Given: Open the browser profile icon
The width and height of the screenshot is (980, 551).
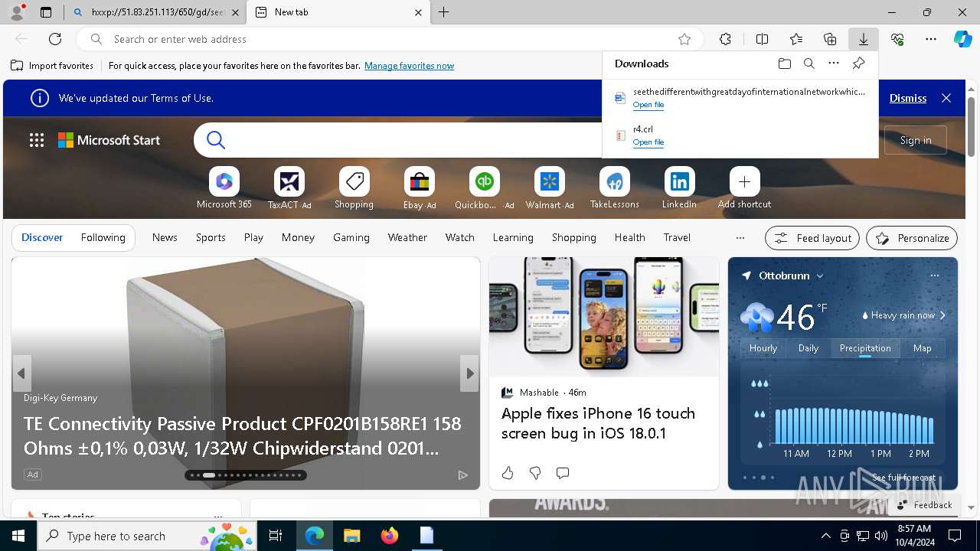Looking at the screenshot, I should (17, 12).
